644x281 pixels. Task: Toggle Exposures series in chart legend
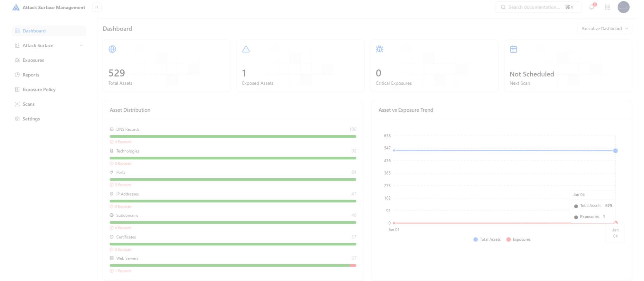click(x=518, y=239)
